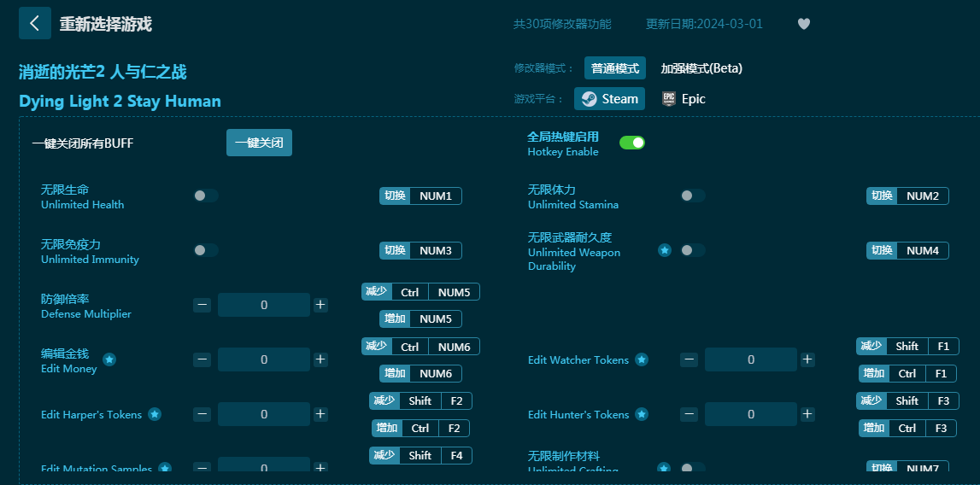The height and width of the screenshot is (485, 980).
Task: Click Shift F2 decrease hotkey for Harper's Tokens
Action: [x=420, y=400]
